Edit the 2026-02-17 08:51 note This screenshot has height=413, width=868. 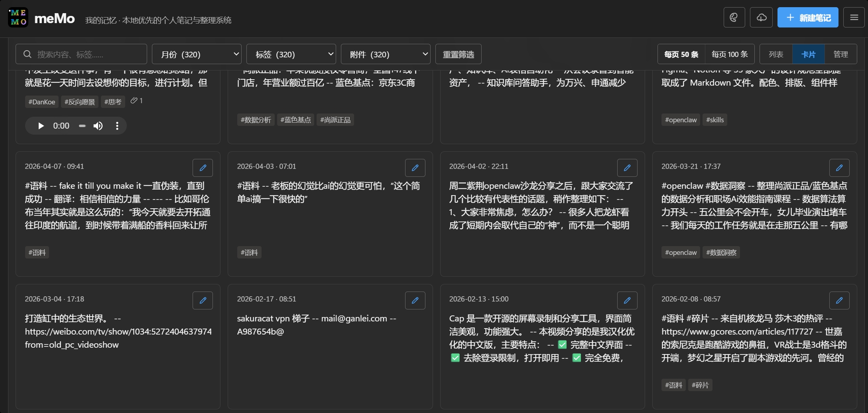pyautogui.click(x=415, y=300)
